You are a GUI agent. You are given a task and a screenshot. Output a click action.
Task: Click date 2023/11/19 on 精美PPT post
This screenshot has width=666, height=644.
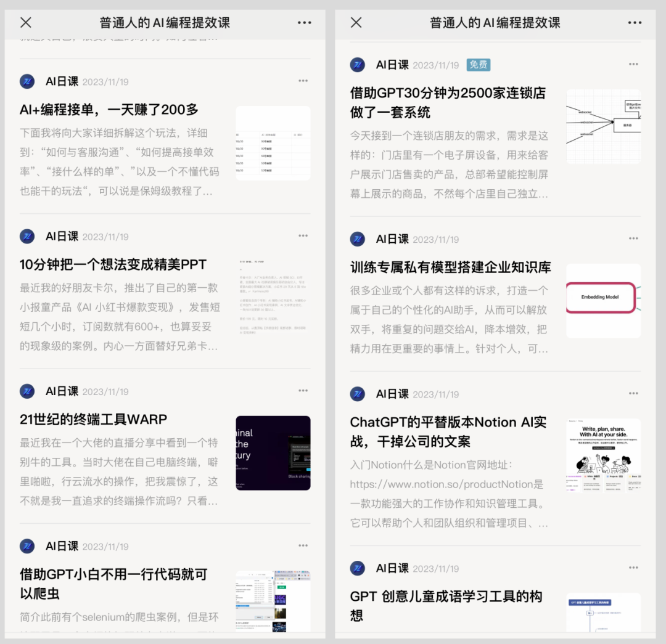click(x=105, y=237)
